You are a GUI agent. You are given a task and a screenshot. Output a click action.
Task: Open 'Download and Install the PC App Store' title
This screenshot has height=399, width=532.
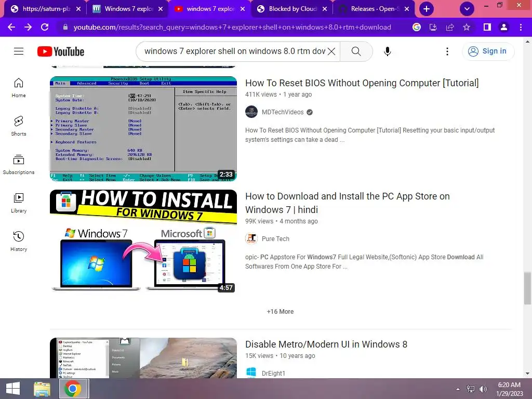tap(348, 203)
